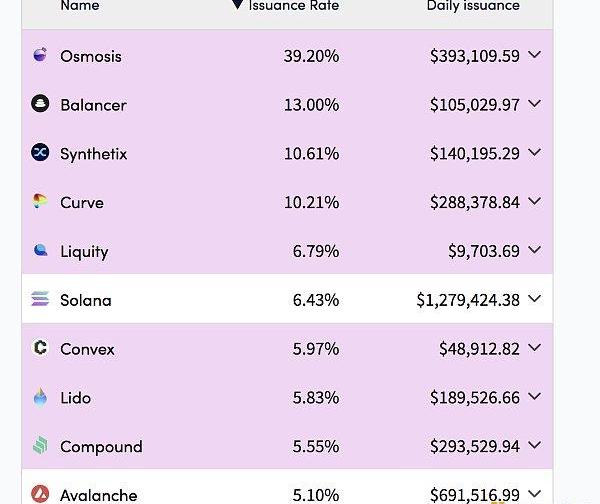
Task: Click the Curve rainbow logo icon
Action: [40, 201]
